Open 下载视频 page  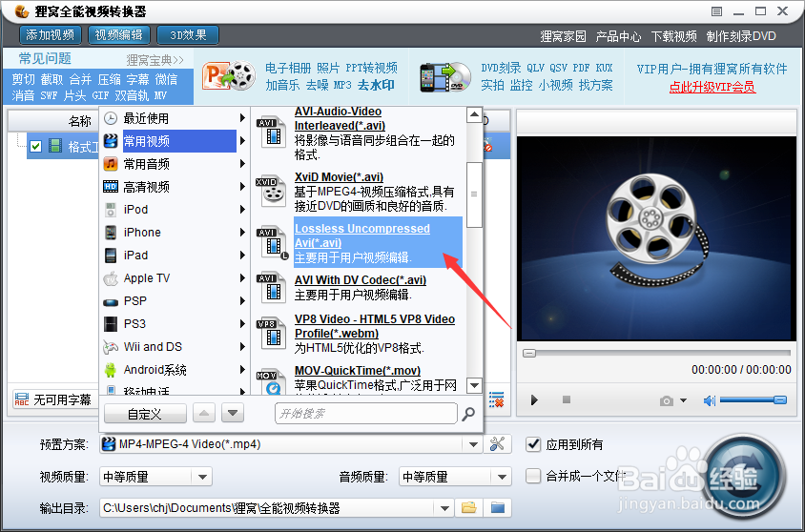click(673, 36)
